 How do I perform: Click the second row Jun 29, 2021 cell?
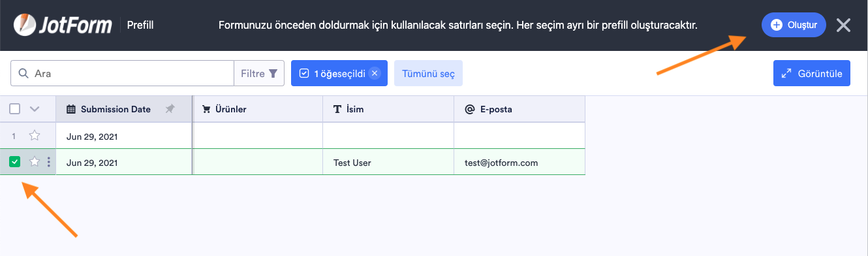click(124, 163)
